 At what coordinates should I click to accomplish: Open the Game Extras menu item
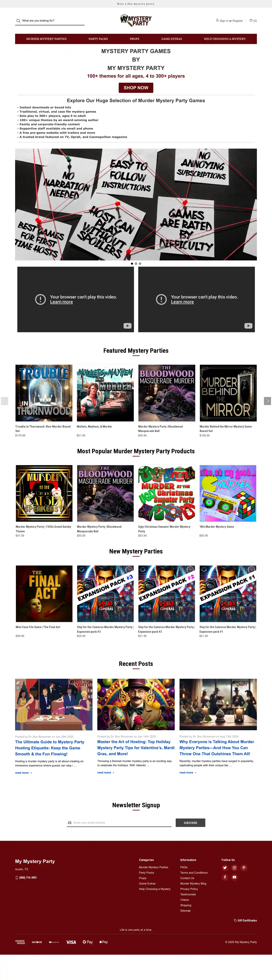pos(171,39)
